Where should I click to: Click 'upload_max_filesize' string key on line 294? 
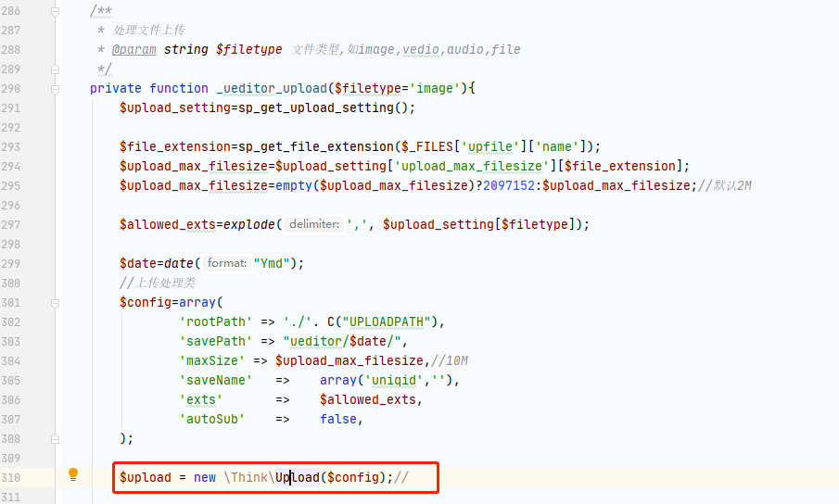coord(471,166)
